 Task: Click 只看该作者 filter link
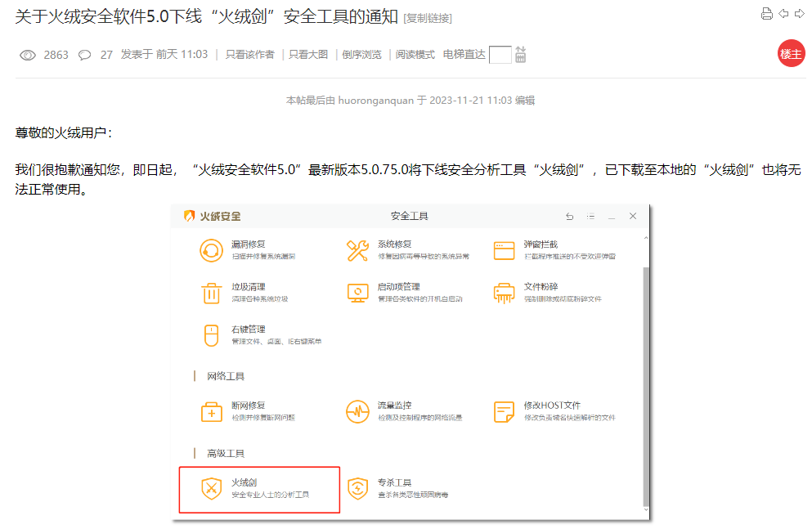pos(249,54)
